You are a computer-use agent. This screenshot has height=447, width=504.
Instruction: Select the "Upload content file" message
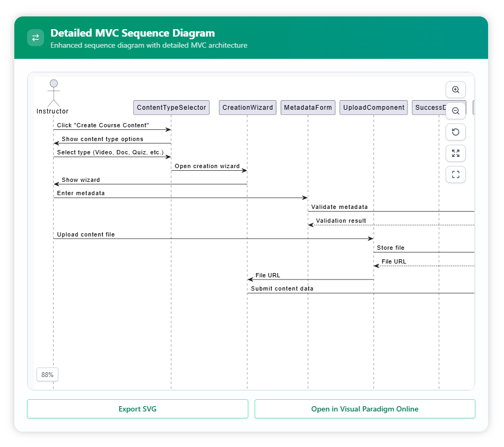[x=86, y=234]
